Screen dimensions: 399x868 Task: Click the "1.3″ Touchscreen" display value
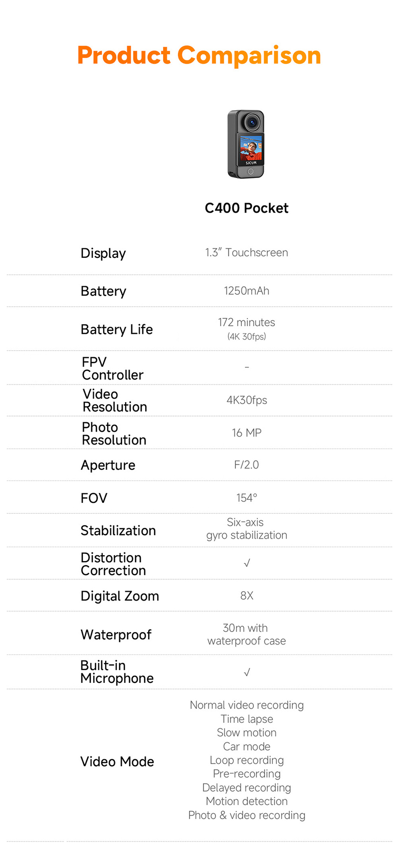246,252
